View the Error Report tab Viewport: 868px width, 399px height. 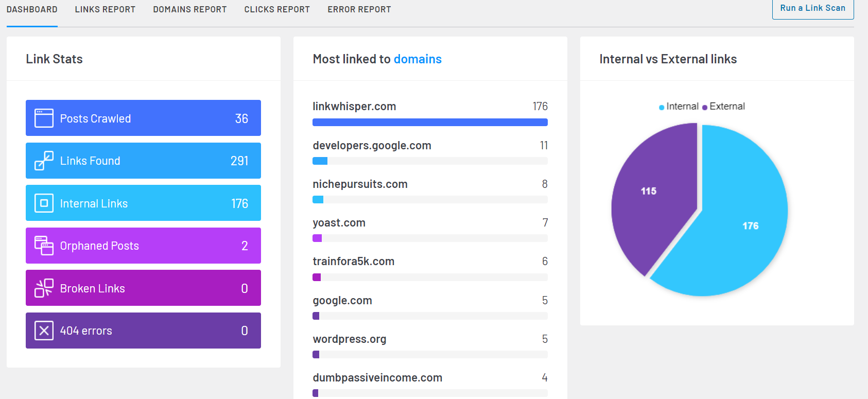pyautogui.click(x=359, y=9)
